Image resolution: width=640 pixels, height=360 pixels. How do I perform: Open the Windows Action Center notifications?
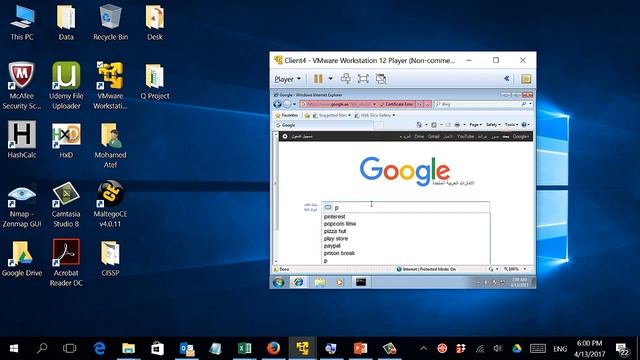(623, 349)
